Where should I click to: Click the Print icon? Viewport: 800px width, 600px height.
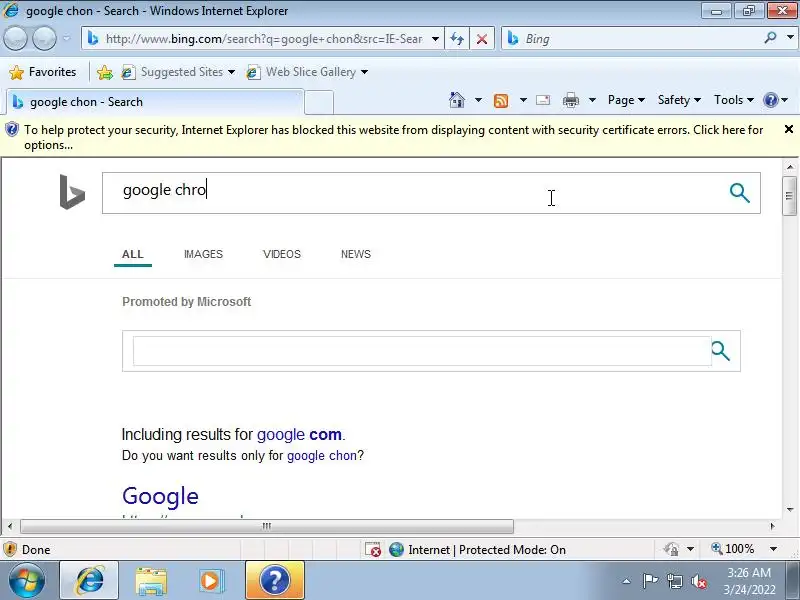pyautogui.click(x=570, y=100)
